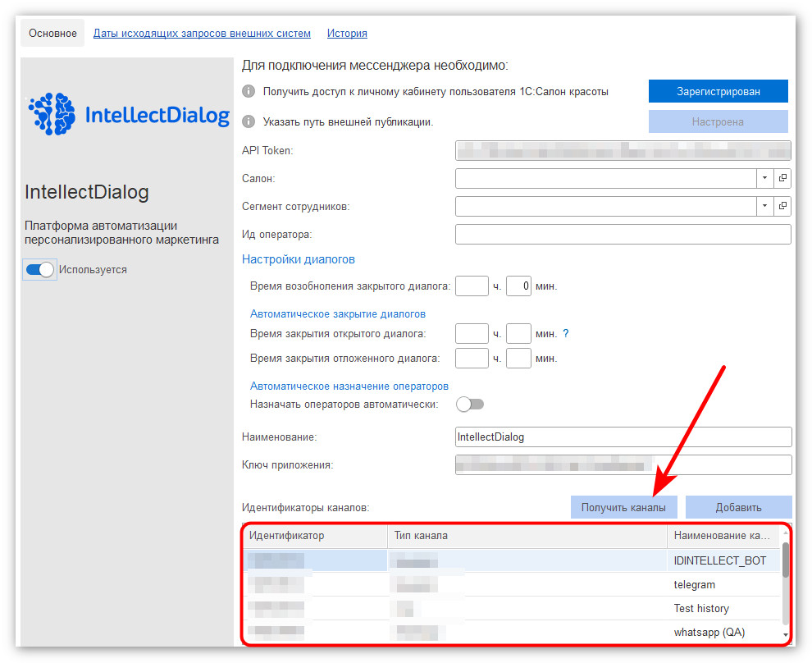The width and height of the screenshot is (812, 663).
Task: Click minutes field for Время возобновления закрытого диалога
Action: coord(518,286)
